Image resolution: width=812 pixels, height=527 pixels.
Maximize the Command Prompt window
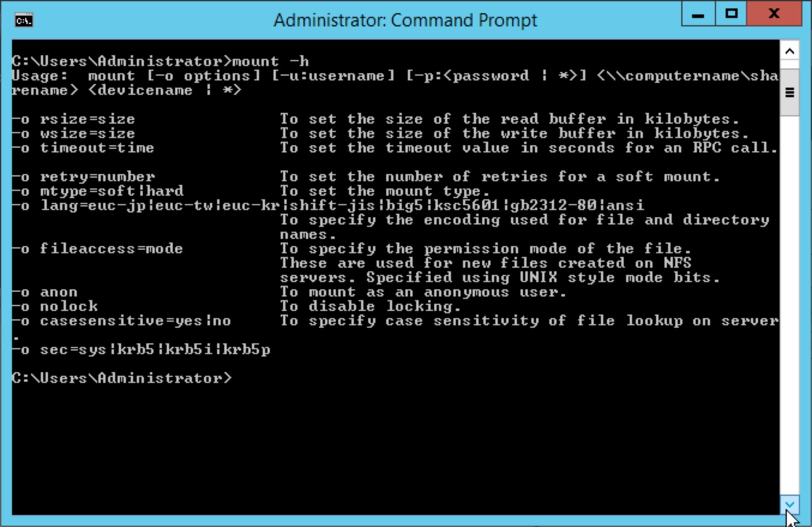731,14
